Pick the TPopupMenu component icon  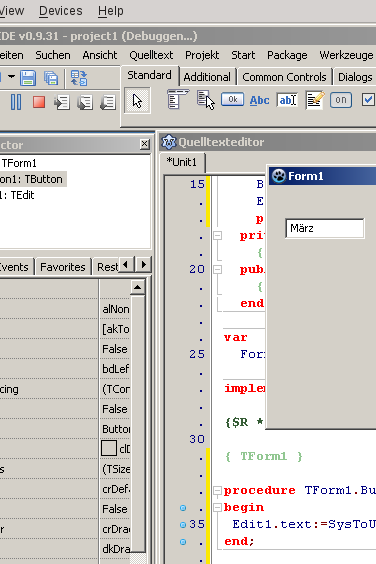206,100
